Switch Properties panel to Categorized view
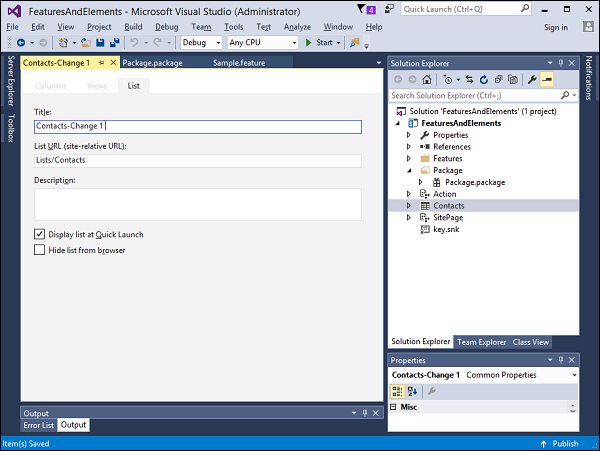The image size is (600, 451). (397, 391)
